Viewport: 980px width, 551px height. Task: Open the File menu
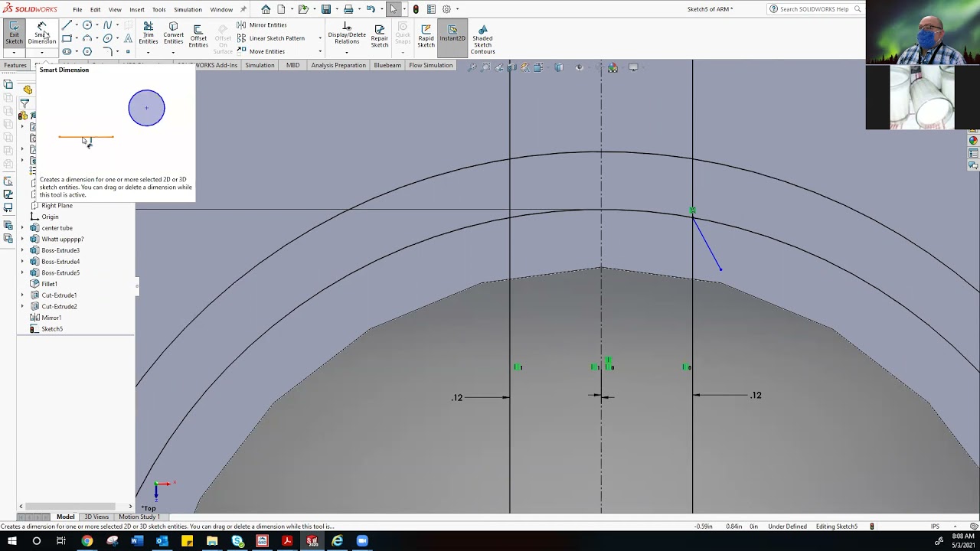(77, 9)
